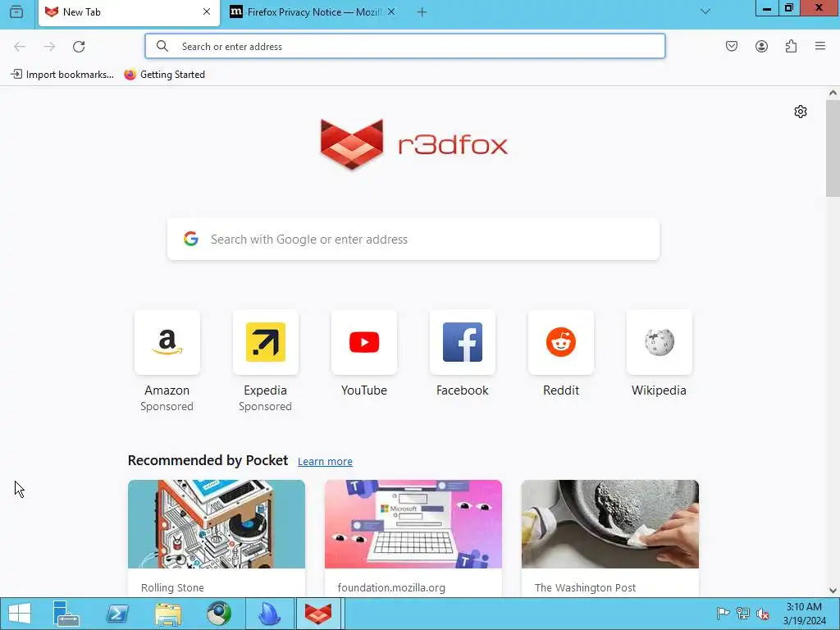Click the Search with Google box
The height and width of the screenshot is (630, 840).
(413, 239)
